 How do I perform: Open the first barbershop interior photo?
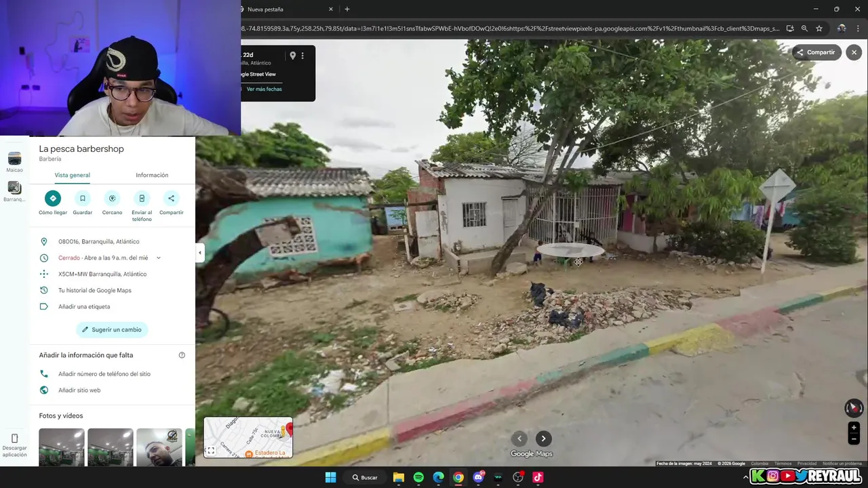[x=62, y=447]
